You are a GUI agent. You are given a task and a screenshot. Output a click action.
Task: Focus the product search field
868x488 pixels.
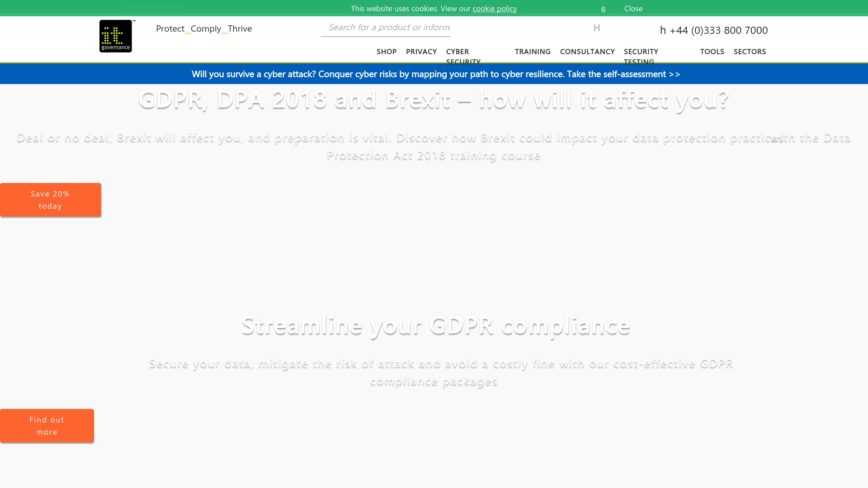tap(386, 28)
